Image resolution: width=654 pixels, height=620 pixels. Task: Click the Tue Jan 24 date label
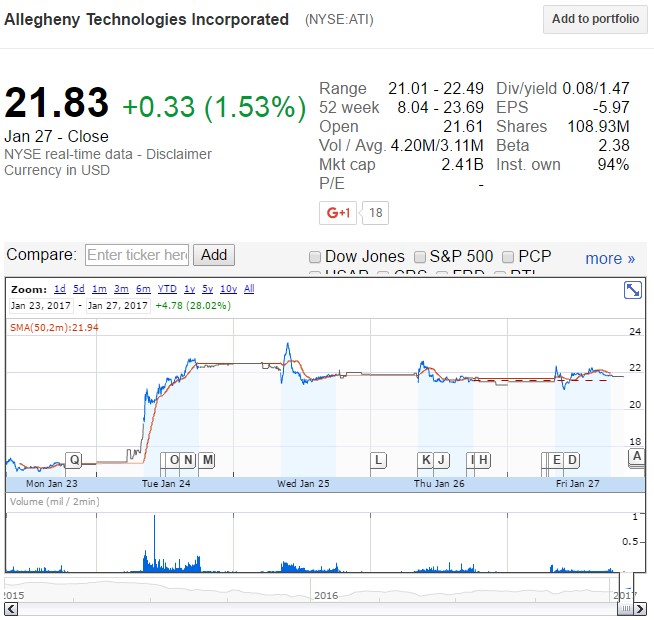[166, 484]
